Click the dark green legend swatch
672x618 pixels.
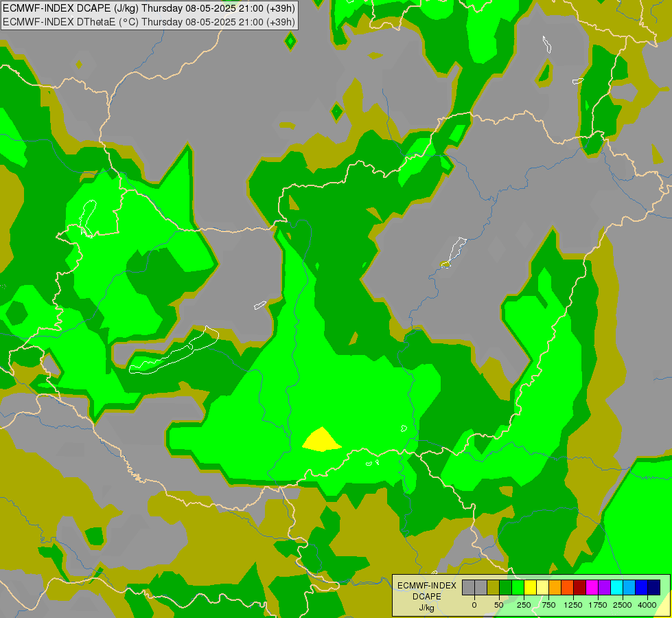point(506,587)
